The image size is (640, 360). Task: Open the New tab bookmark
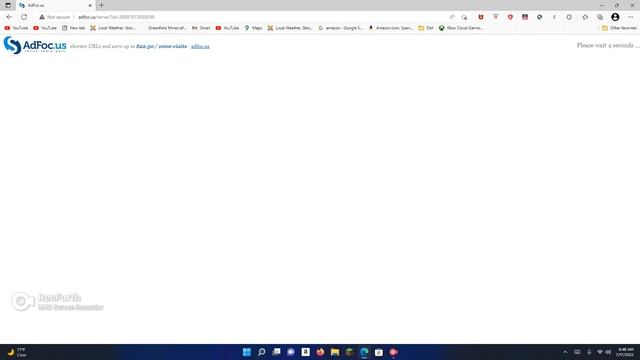point(73,28)
